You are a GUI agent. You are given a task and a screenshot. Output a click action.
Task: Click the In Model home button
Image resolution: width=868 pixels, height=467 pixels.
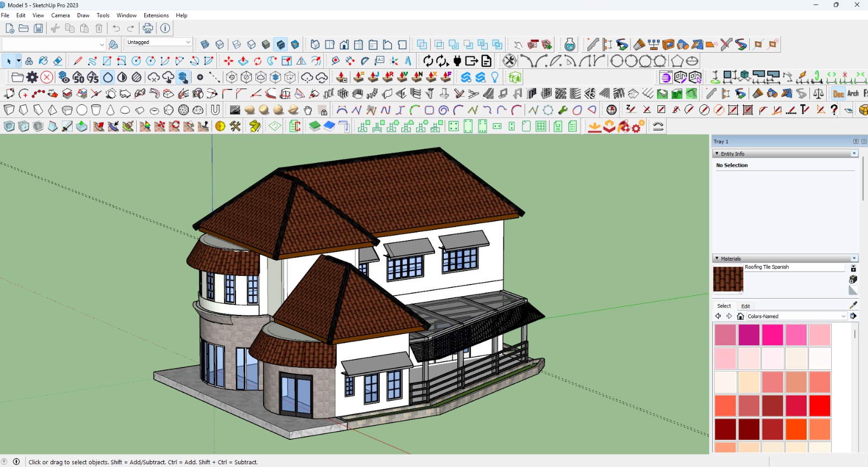click(x=740, y=316)
